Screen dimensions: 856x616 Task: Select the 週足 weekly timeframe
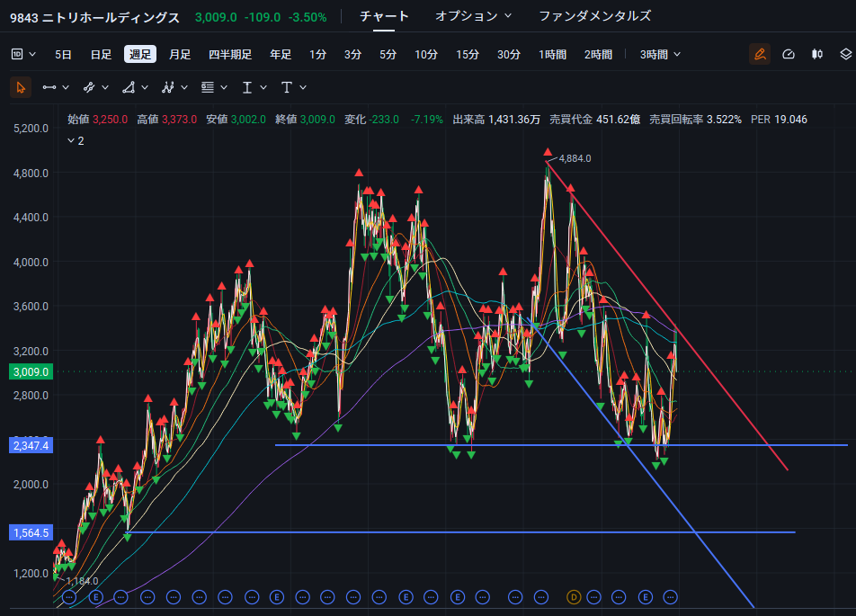(140, 54)
